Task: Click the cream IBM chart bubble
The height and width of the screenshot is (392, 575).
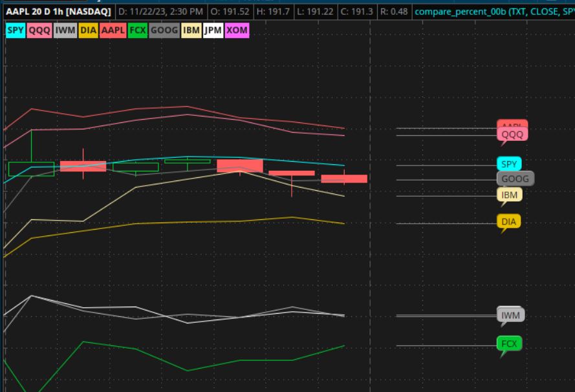Action: (x=510, y=195)
